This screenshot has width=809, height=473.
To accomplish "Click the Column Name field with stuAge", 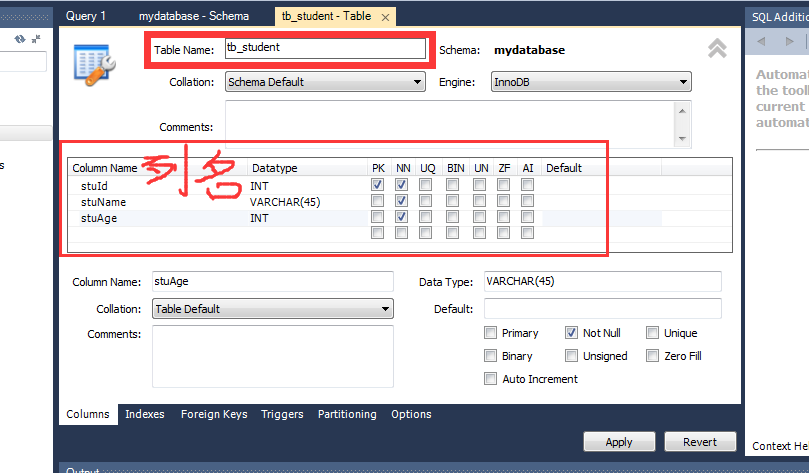I will click(x=272, y=282).
